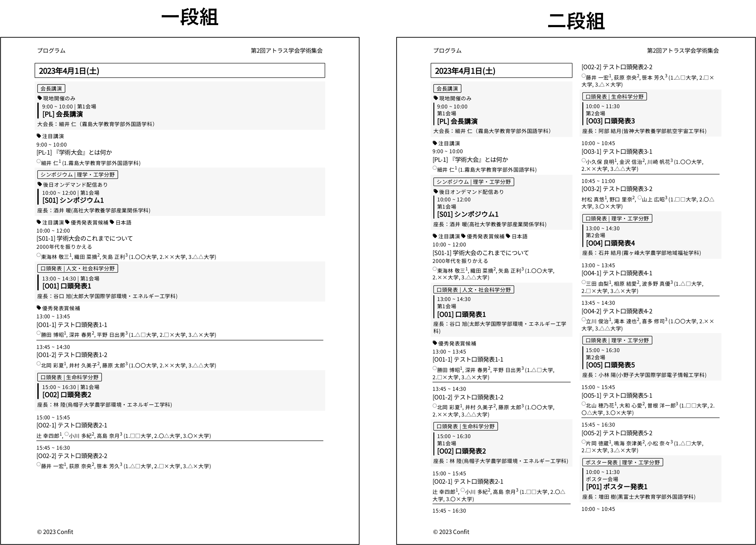Click [O01-2] テスト口頭発表1-2 on 一段組 page
Viewport: 756px width, 545px height.
[72, 355]
